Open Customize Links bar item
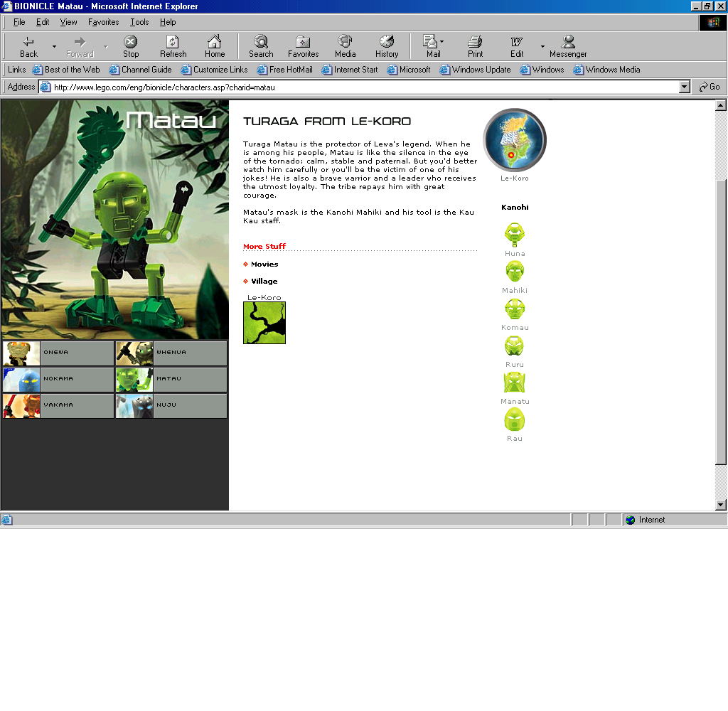Screen dimensions: 728x711 coord(215,70)
